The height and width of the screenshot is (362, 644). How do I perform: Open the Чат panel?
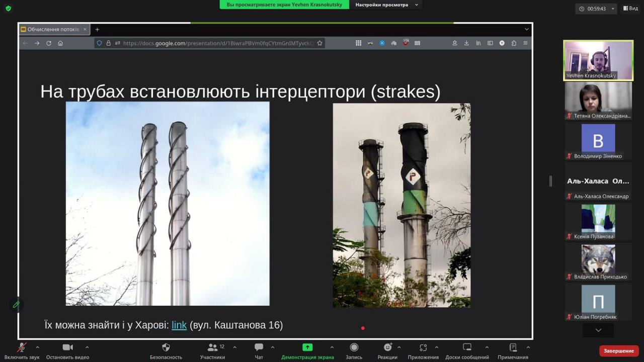click(259, 350)
